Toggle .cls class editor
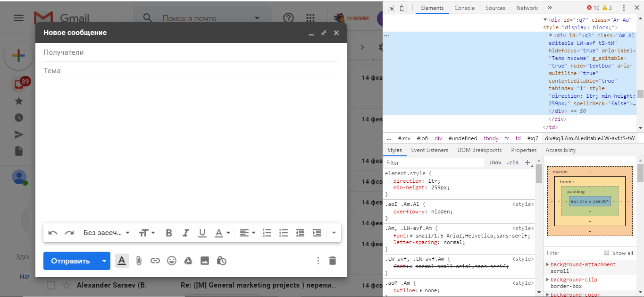The width and height of the screenshot is (644, 297). tap(512, 162)
